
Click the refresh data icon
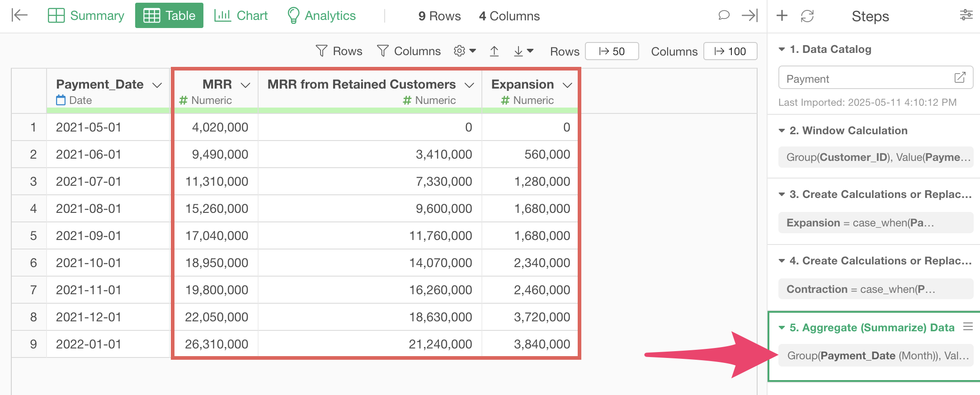click(x=807, y=16)
